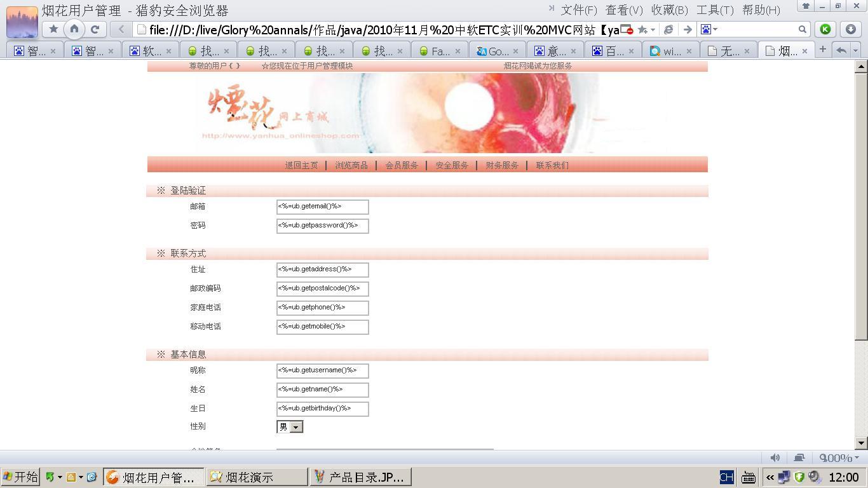The width and height of the screenshot is (868, 488).
Task: Open the search engine selector dropdown
Action: (x=709, y=29)
